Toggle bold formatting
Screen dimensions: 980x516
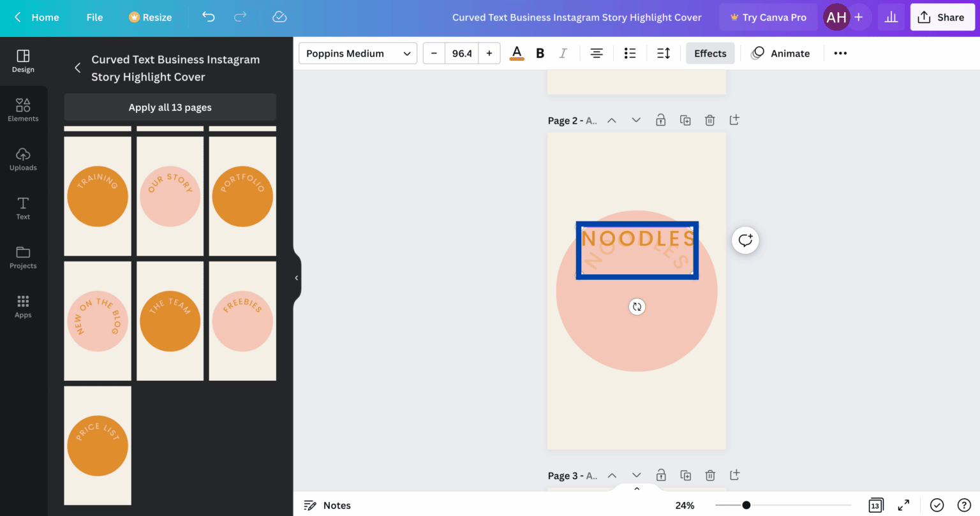pyautogui.click(x=540, y=54)
